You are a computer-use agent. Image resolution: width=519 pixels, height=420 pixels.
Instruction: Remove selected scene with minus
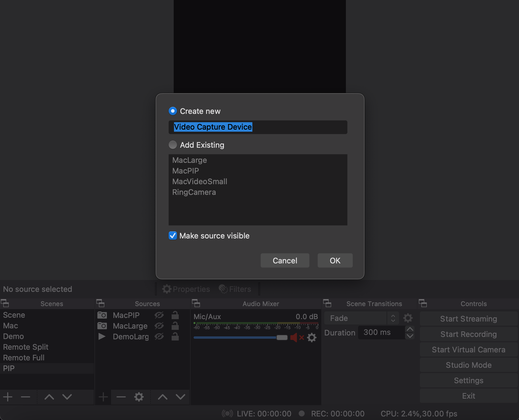click(x=26, y=397)
